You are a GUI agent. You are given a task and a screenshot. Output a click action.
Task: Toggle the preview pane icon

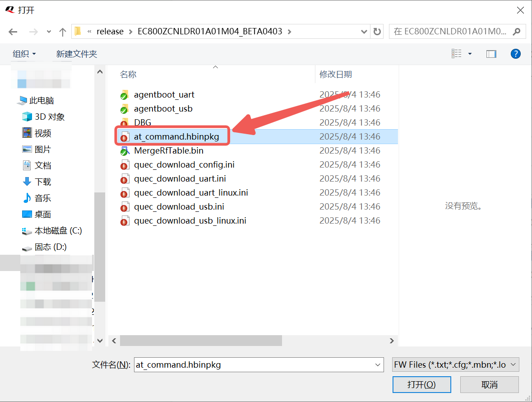(491, 54)
